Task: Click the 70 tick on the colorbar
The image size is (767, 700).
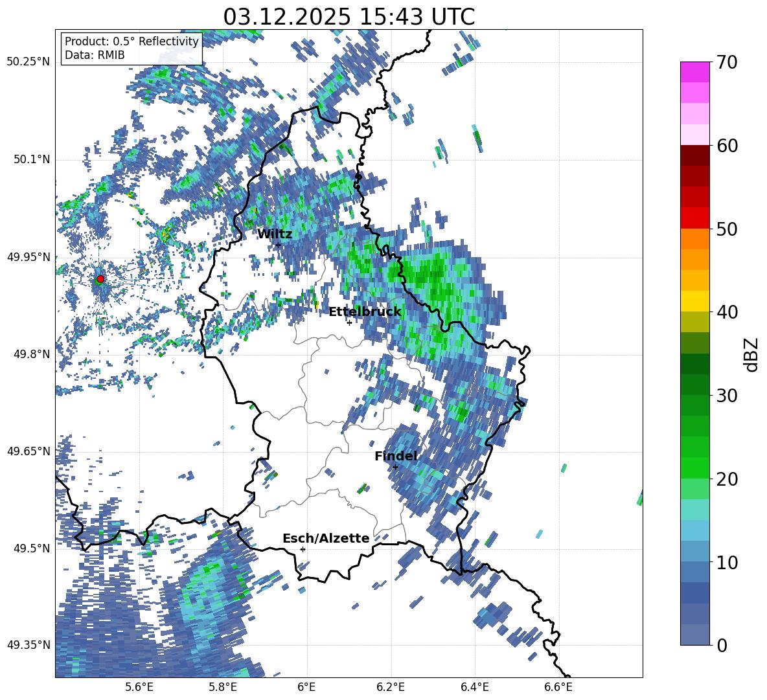Action: [x=727, y=62]
